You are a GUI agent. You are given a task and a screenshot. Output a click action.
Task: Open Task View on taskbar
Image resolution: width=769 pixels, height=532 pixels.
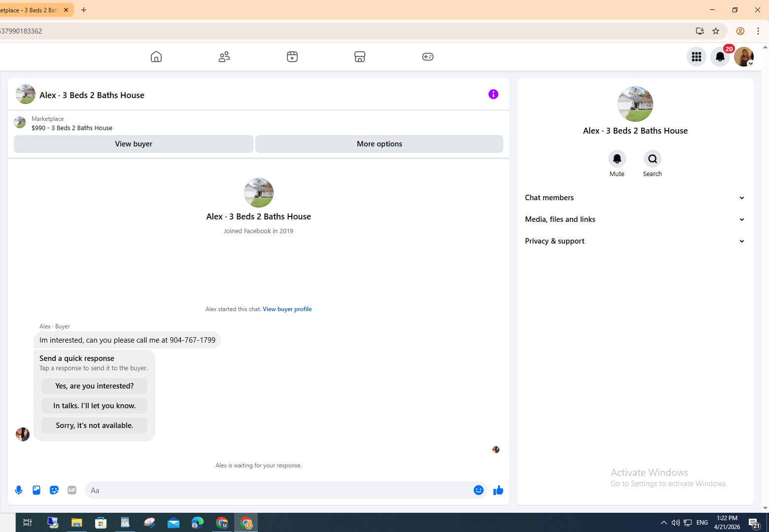(x=28, y=523)
